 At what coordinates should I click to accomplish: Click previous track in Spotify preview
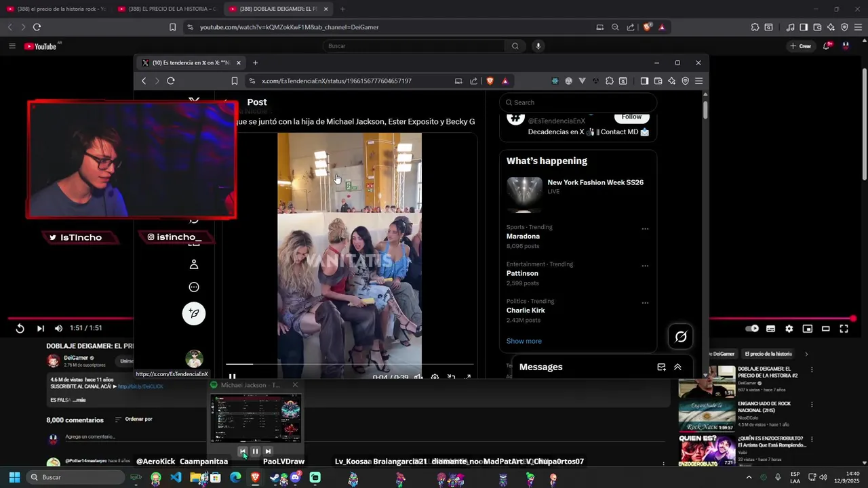click(x=243, y=451)
